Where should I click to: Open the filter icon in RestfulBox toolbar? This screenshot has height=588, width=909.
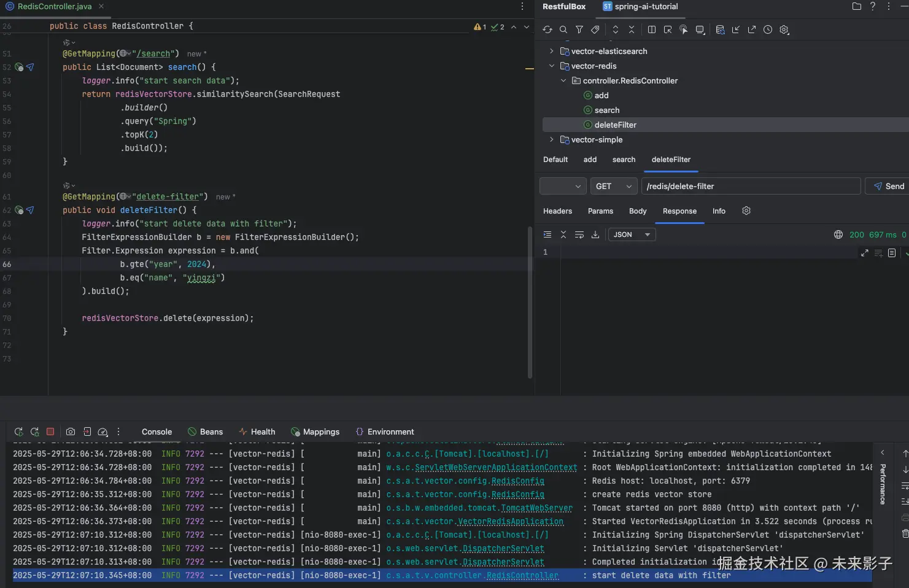(x=579, y=29)
